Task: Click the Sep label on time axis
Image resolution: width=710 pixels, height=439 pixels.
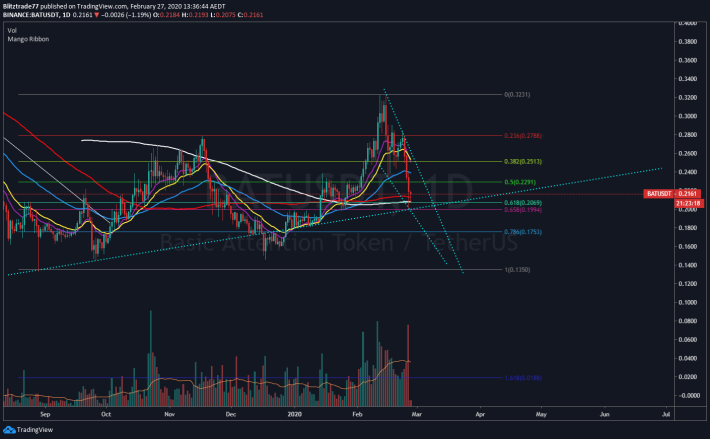Action: (45, 414)
